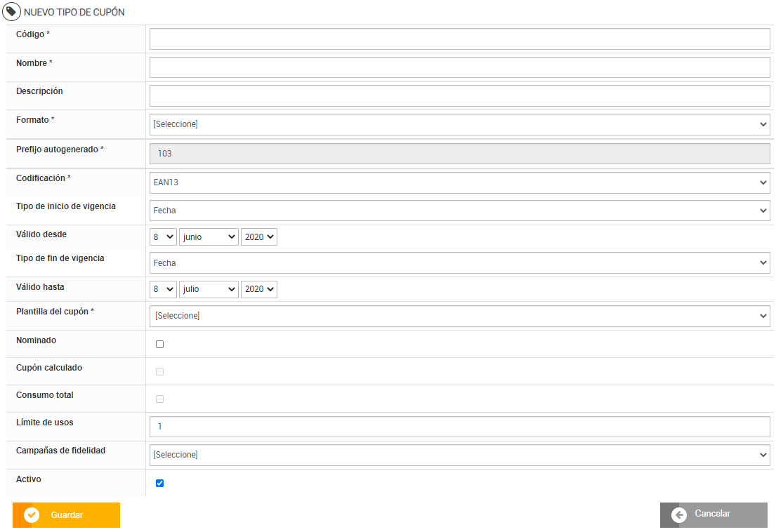Open the Válido desde day dropdown
Screen dimensions: 776x532
(x=163, y=237)
